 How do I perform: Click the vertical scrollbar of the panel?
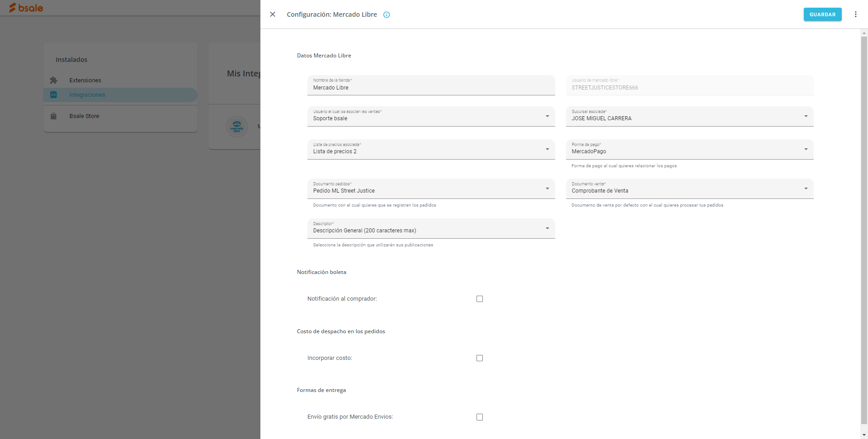point(864,231)
